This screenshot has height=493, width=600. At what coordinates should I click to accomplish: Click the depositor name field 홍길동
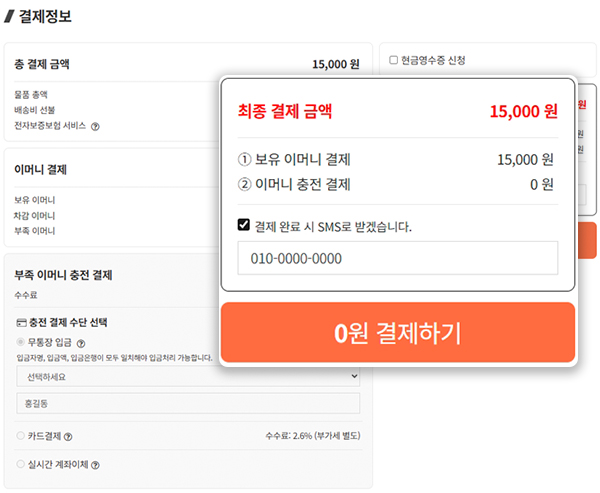point(187,402)
